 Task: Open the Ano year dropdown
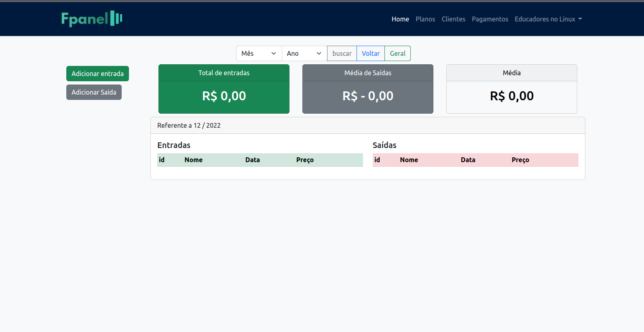pos(304,53)
